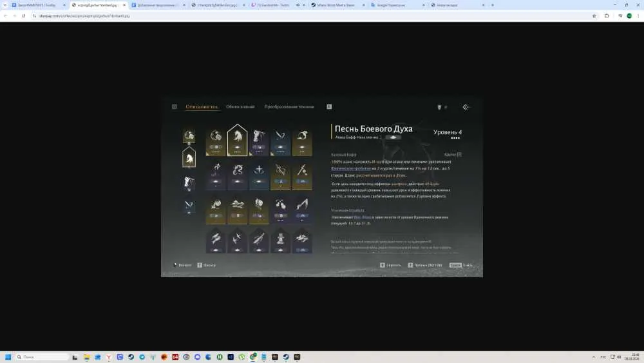Click the Прорыв button
The width and height of the screenshot is (644, 363).
425,265
